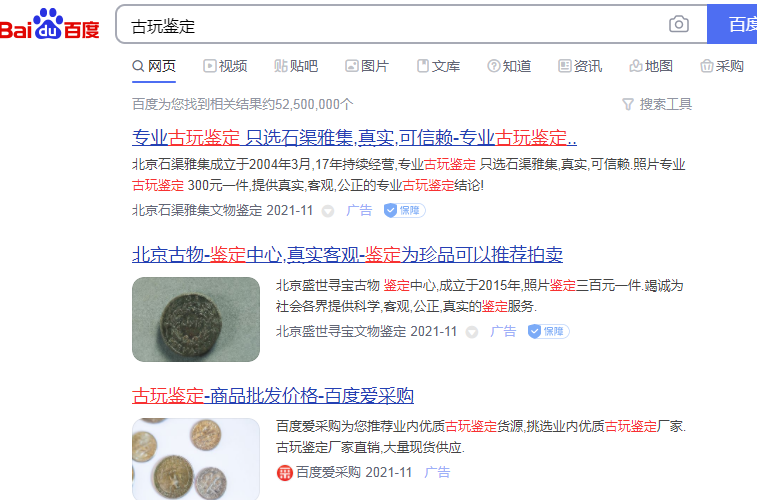This screenshot has width=757, height=500.
Task: Expand the dropdown arrow after 北京石渠雅集文物鉴定 2021-11
Action: point(328,211)
